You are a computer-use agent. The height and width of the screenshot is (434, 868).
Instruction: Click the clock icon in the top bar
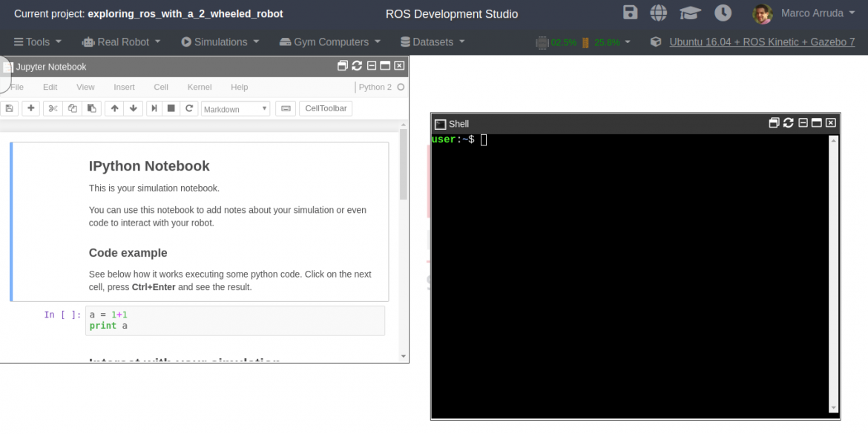[x=723, y=13]
